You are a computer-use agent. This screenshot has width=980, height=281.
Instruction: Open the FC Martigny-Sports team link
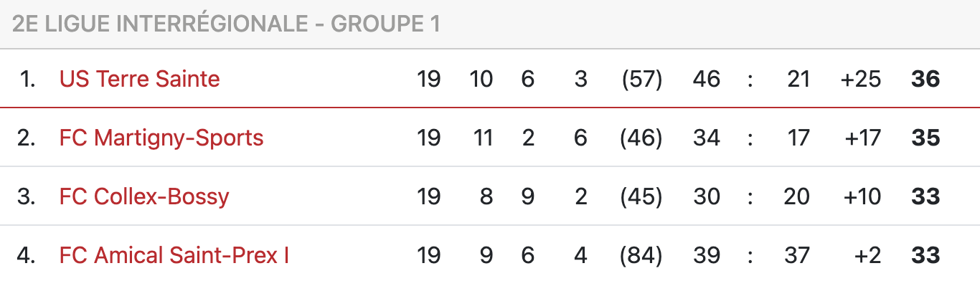point(161,137)
